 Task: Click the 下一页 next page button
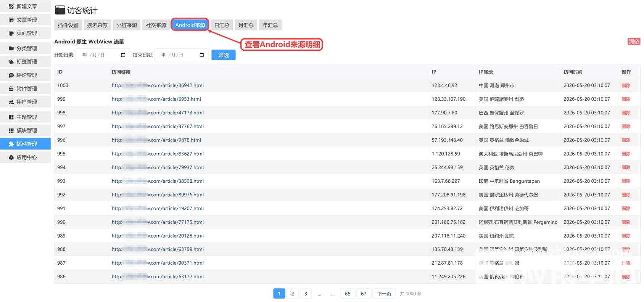[x=384, y=294]
